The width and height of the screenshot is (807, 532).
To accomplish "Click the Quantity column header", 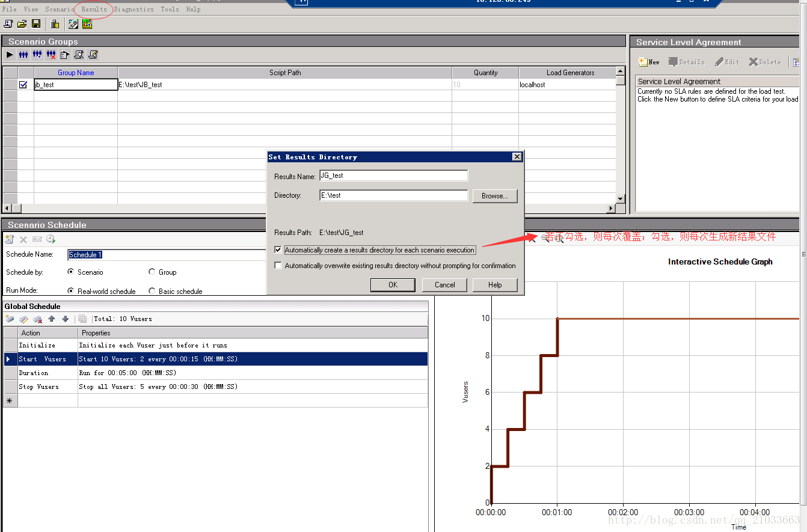I will (485, 73).
